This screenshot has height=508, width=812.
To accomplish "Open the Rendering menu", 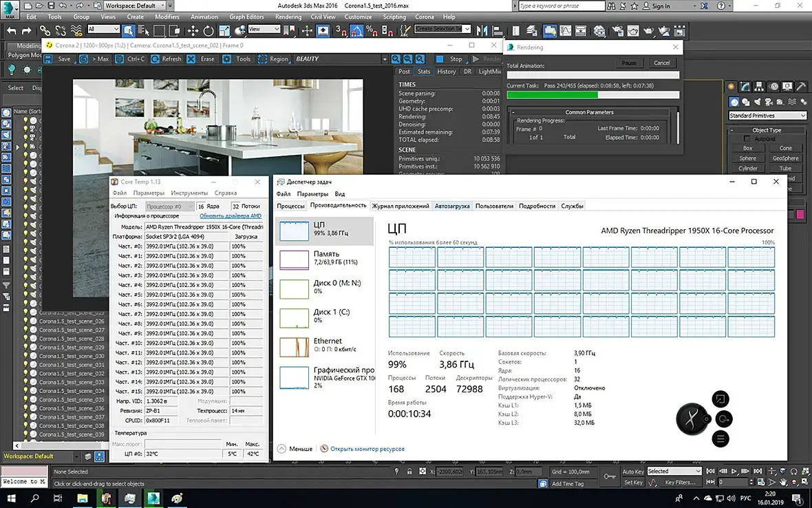I will coord(288,17).
